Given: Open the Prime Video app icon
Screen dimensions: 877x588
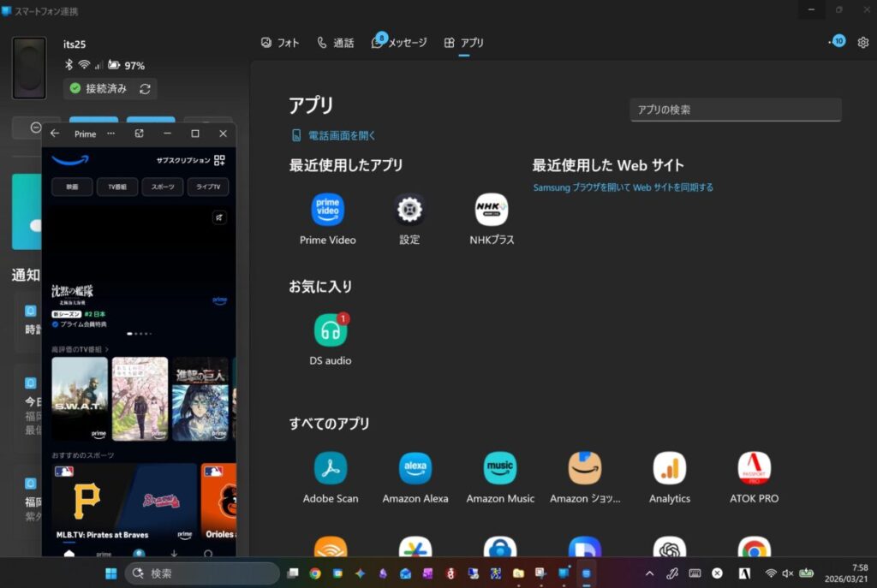Looking at the screenshot, I should pyautogui.click(x=327, y=210).
